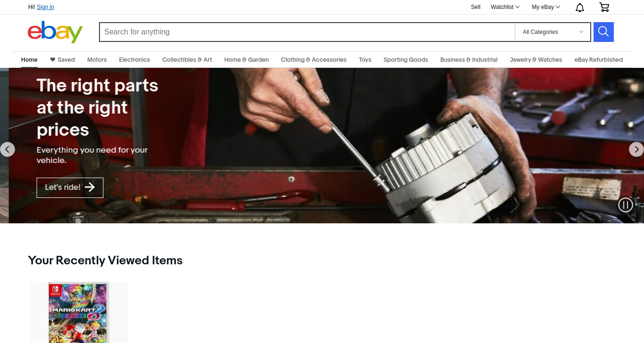The width and height of the screenshot is (644, 343).
Task: Show the previous banner slide arrow
Action: tap(7, 149)
